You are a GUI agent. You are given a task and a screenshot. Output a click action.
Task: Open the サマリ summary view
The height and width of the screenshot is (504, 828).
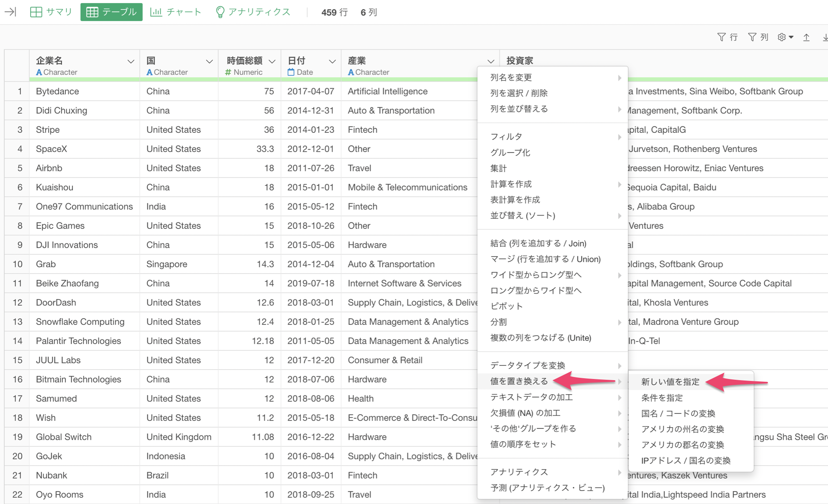pyautogui.click(x=51, y=12)
